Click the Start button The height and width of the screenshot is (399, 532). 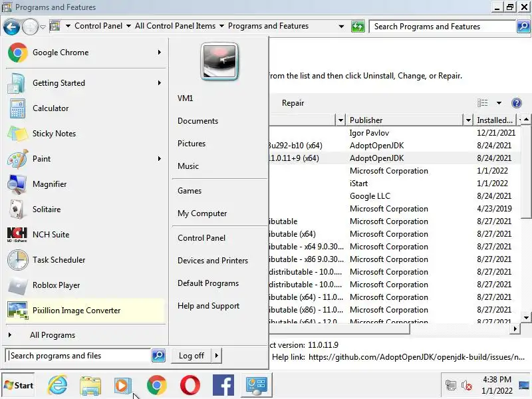pos(19,386)
